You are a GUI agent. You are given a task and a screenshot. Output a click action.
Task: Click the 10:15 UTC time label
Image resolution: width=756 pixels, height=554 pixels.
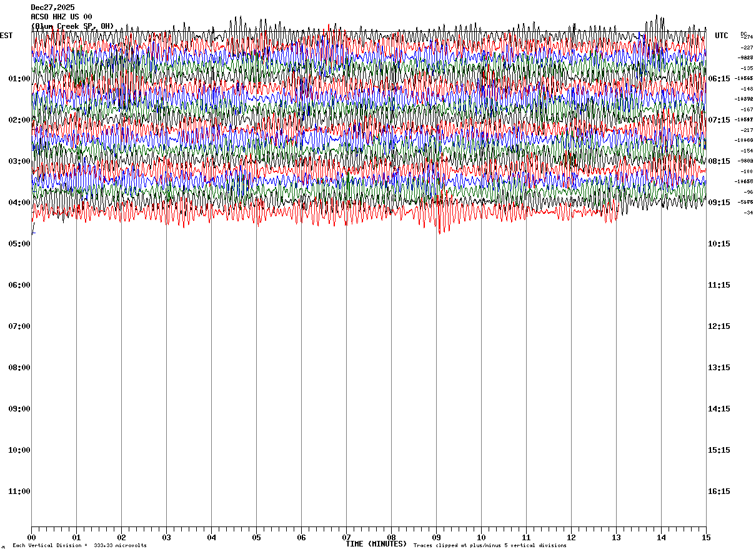[x=719, y=244]
